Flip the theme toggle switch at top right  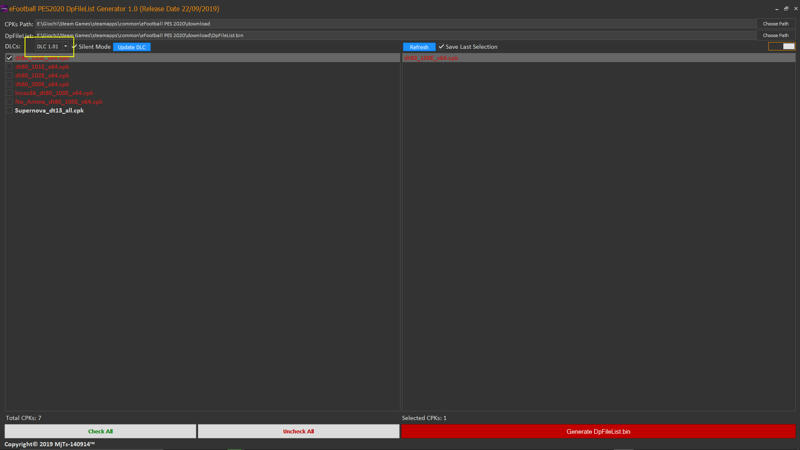pos(782,46)
